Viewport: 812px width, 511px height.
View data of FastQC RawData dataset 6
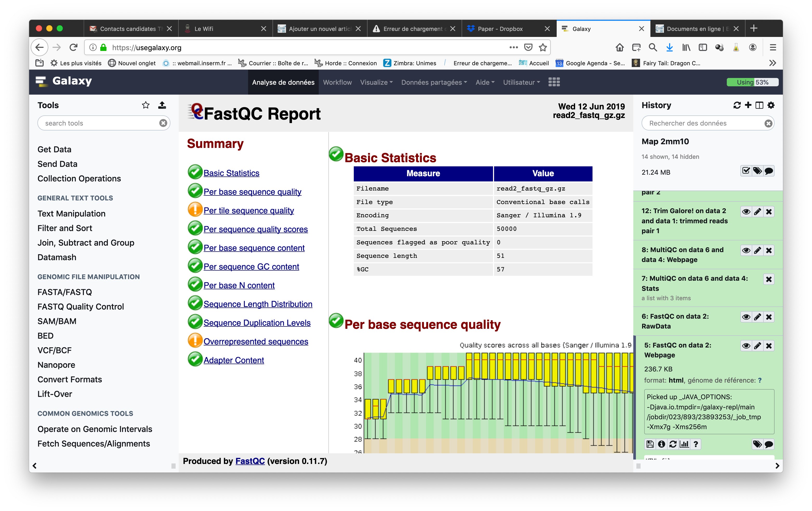[746, 317]
